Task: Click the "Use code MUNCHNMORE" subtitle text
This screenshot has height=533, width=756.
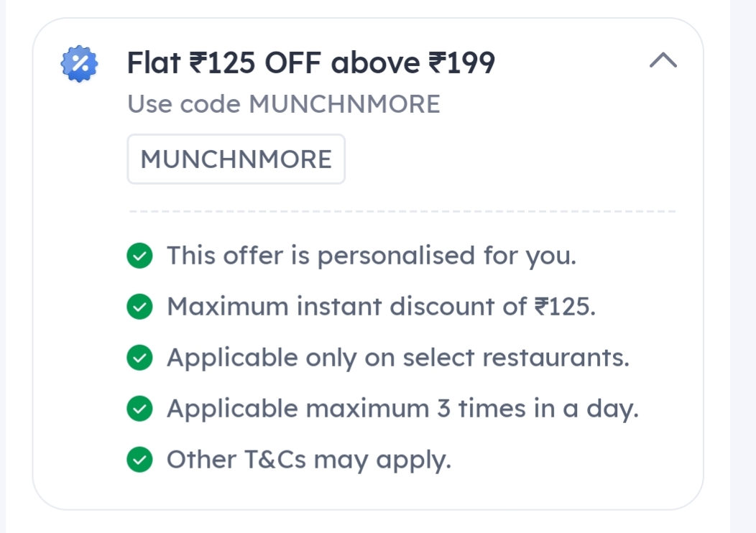Action: click(x=283, y=104)
